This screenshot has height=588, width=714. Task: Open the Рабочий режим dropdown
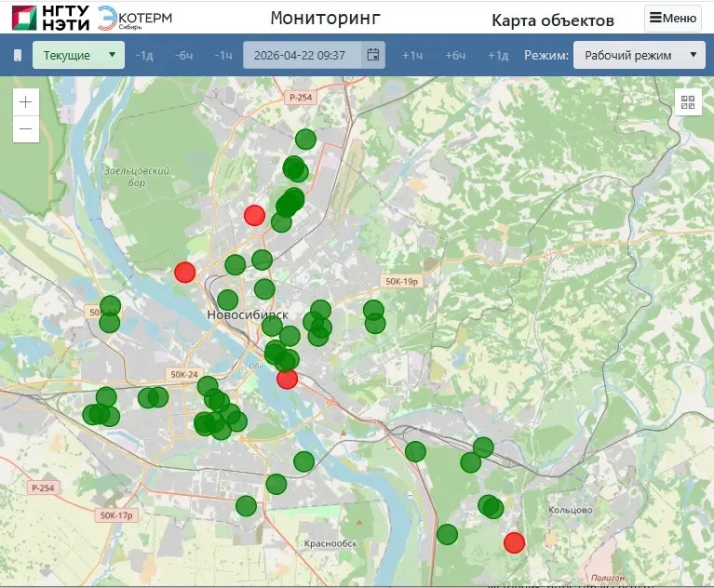click(x=640, y=55)
